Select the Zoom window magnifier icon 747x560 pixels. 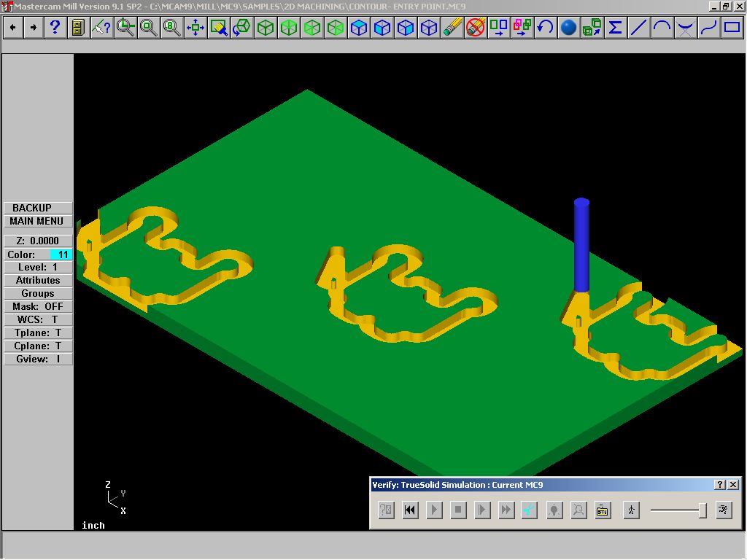(125, 28)
